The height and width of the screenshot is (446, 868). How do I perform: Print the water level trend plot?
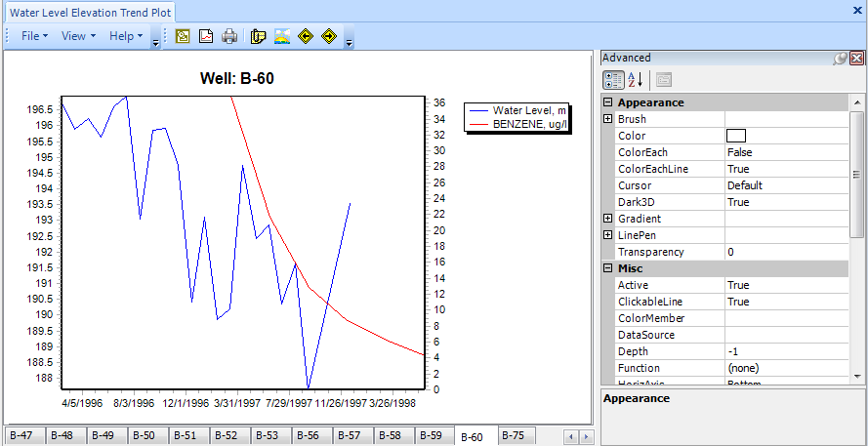(x=229, y=36)
